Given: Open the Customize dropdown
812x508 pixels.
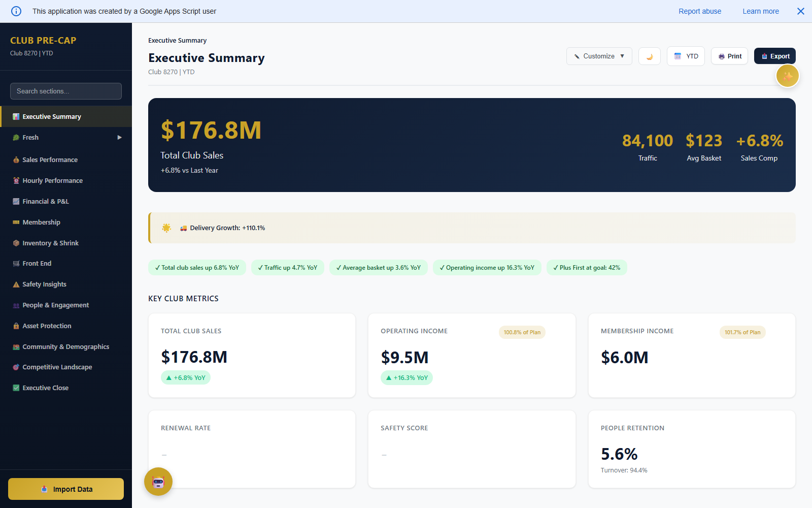Looking at the screenshot, I should tap(599, 56).
